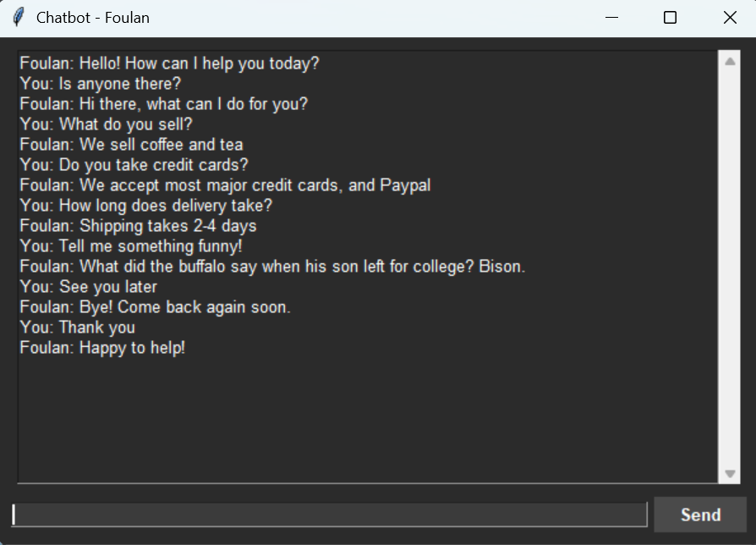Click the feather app icon in title bar

[19, 18]
